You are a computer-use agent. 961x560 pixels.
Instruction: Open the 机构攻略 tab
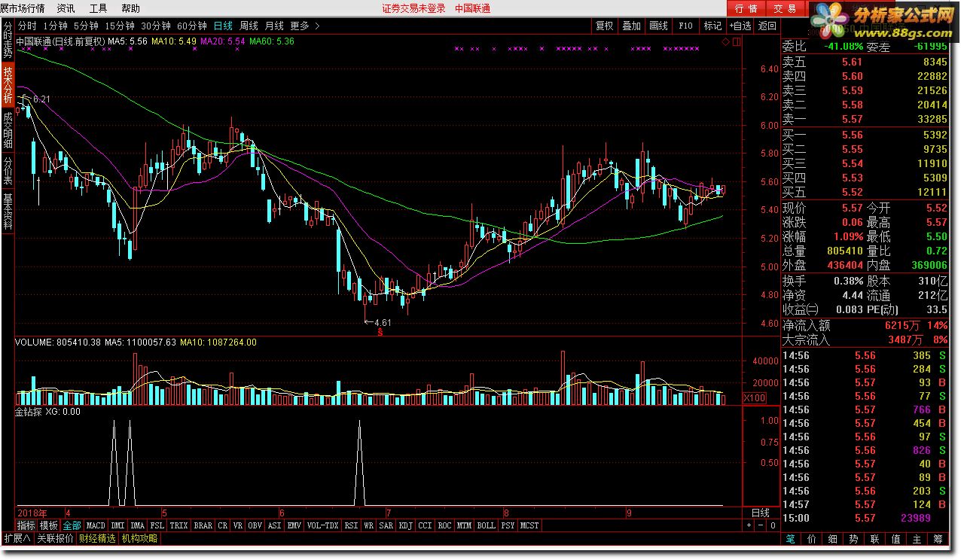[140, 539]
